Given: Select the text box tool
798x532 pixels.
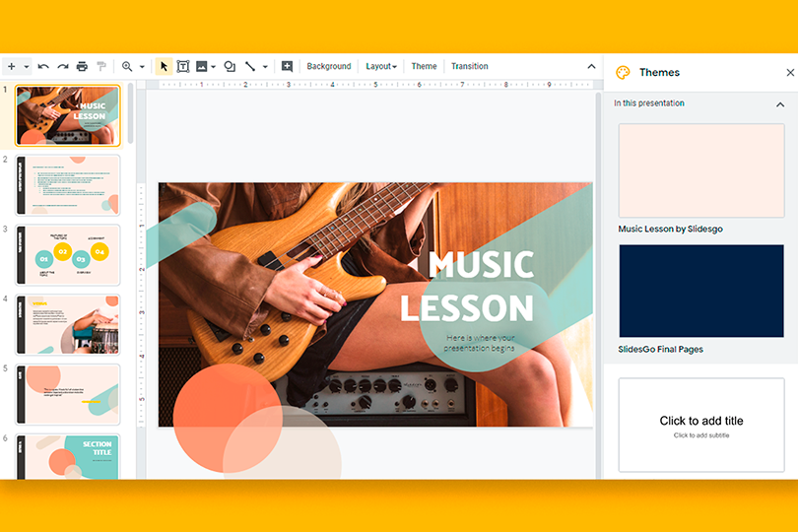Looking at the screenshot, I should coord(183,66).
